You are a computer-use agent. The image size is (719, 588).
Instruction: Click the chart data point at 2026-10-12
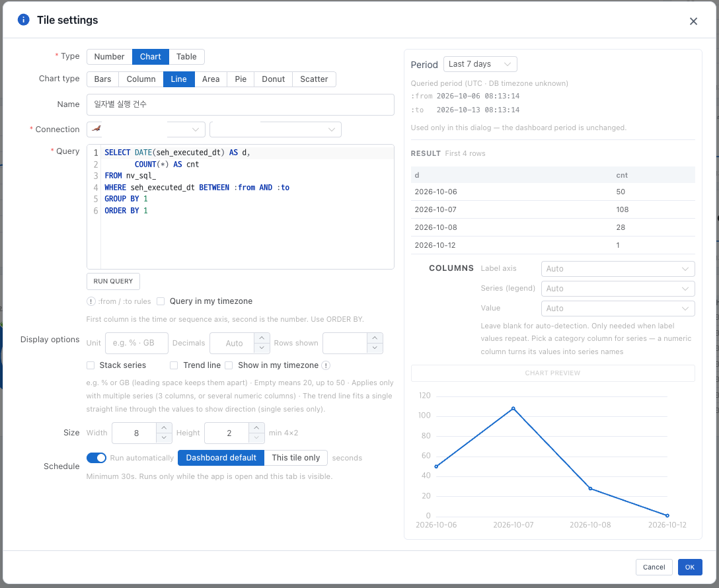[x=667, y=515]
